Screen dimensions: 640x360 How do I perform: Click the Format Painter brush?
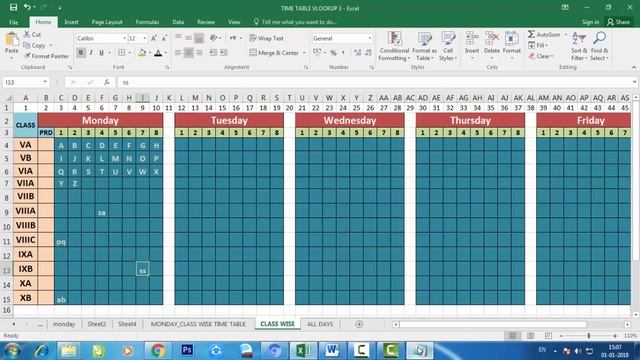tap(27, 56)
